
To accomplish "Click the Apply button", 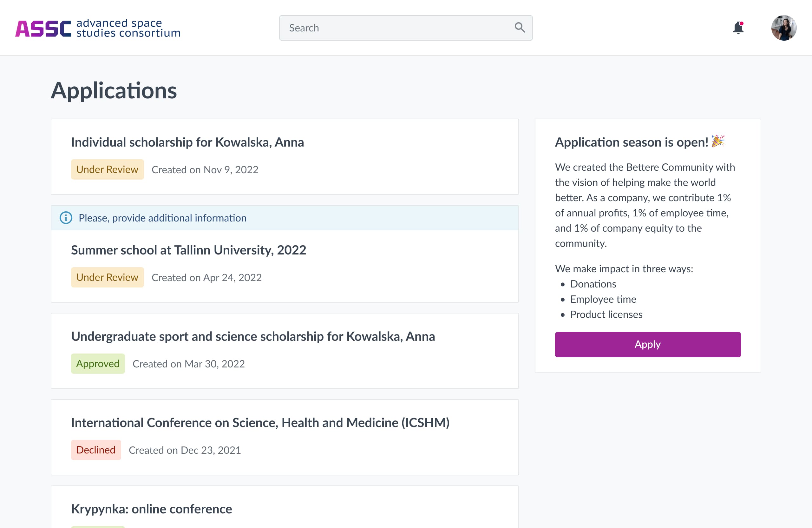I will coord(647,344).
